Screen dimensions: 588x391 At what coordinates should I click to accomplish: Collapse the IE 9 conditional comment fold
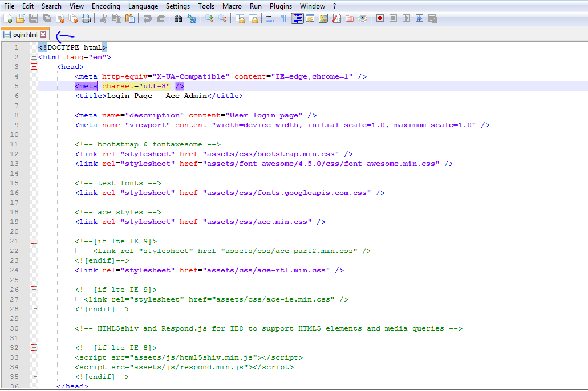coord(34,241)
